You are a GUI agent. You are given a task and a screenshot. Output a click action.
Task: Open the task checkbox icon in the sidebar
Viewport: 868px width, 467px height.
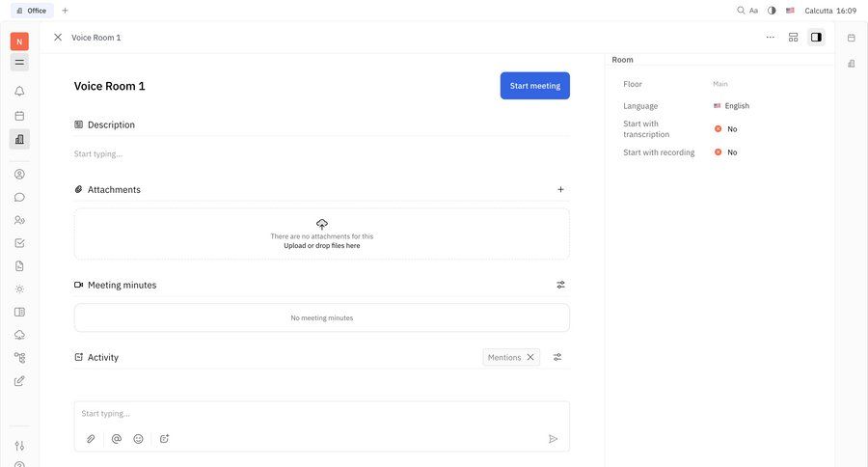(x=19, y=242)
